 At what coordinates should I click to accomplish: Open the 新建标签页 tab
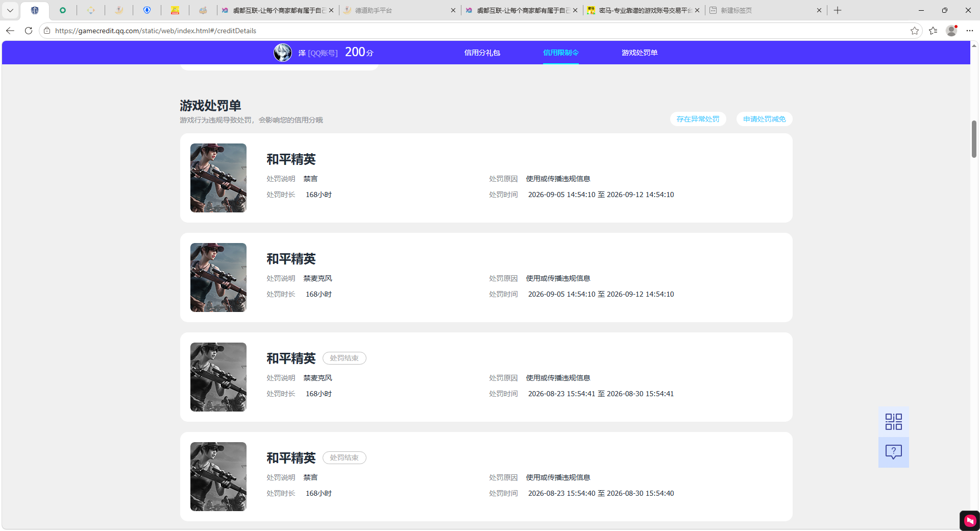pos(761,10)
